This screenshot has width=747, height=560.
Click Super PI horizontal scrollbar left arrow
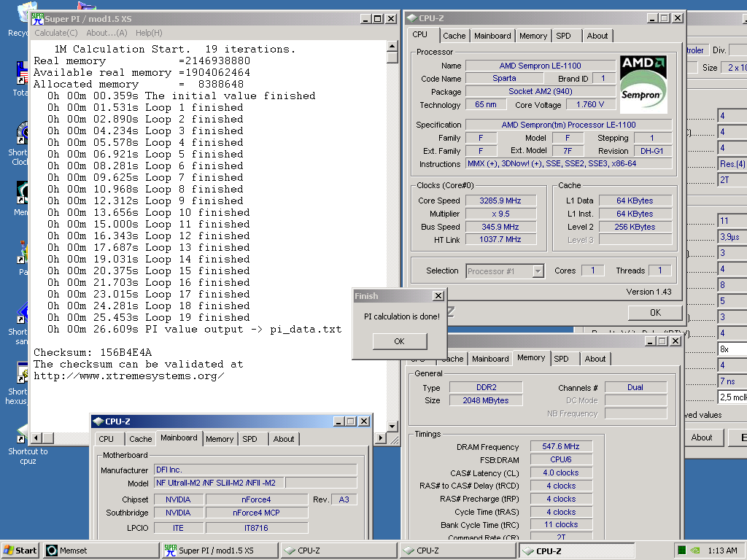pyautogui.click(x=36, y=437)
